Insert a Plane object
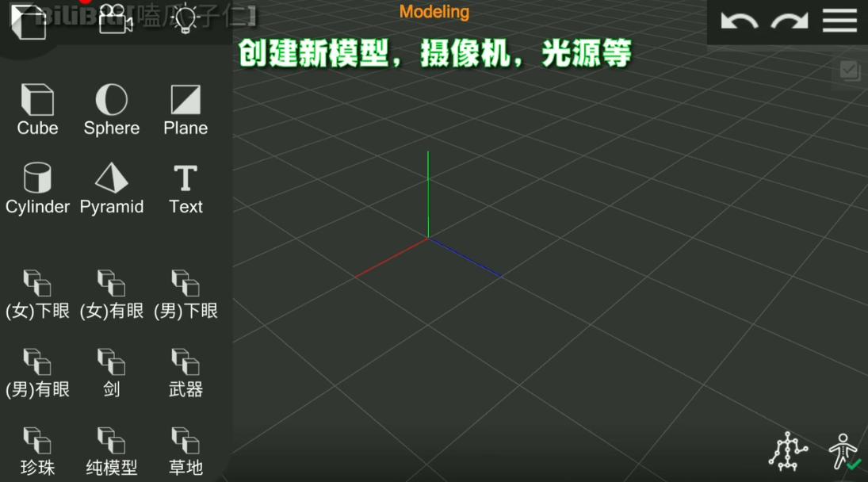This screenshot has width=868, height=482. pyautogui.click(x=185, y=109)
